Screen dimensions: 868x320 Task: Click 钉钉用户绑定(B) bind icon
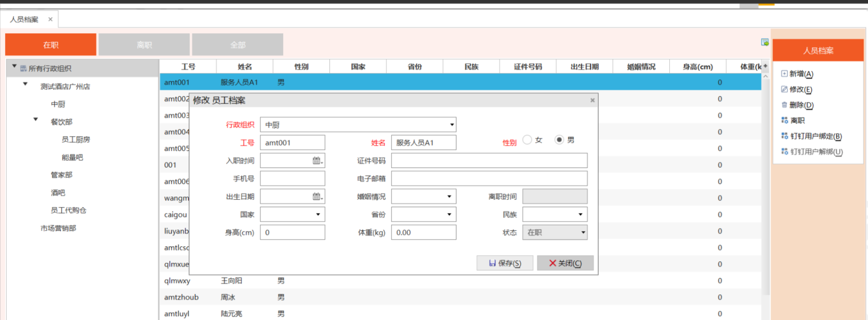(785, 136)
